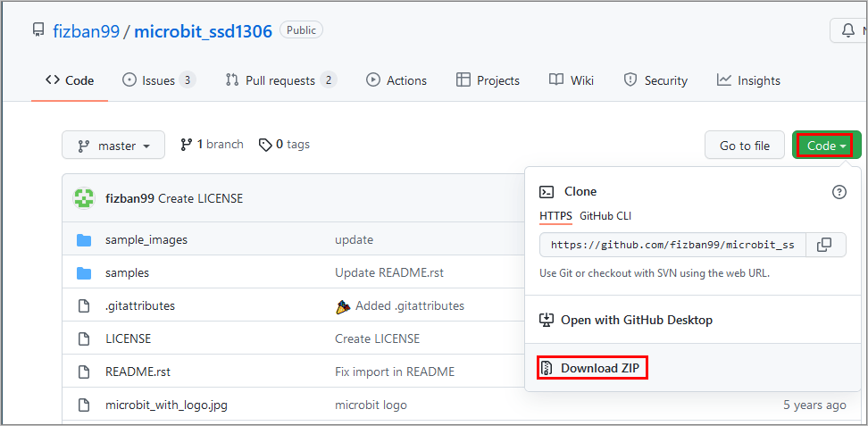Click the folder icon next to samples
Viewport: 868px width, 426px height.
click(x=84, y=272)
